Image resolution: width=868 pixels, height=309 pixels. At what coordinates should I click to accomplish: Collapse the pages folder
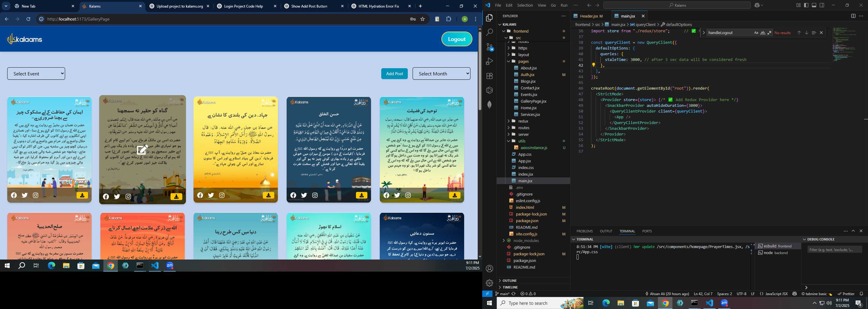click(x=508, y=61)
